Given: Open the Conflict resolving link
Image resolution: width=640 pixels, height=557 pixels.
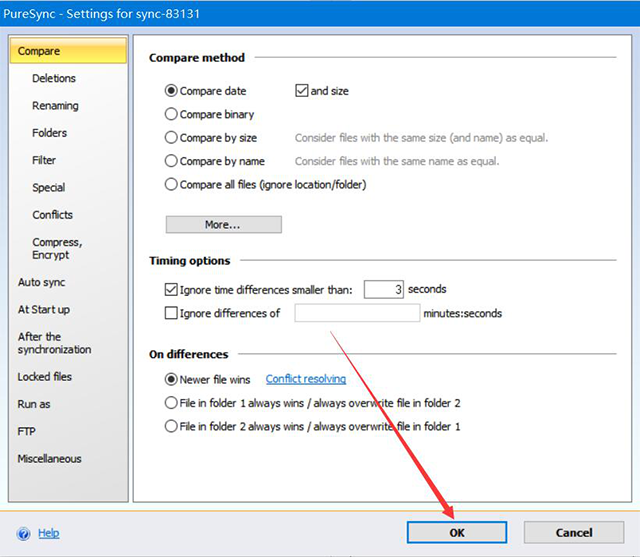Looking at the screenshot, I should point(306,379).
